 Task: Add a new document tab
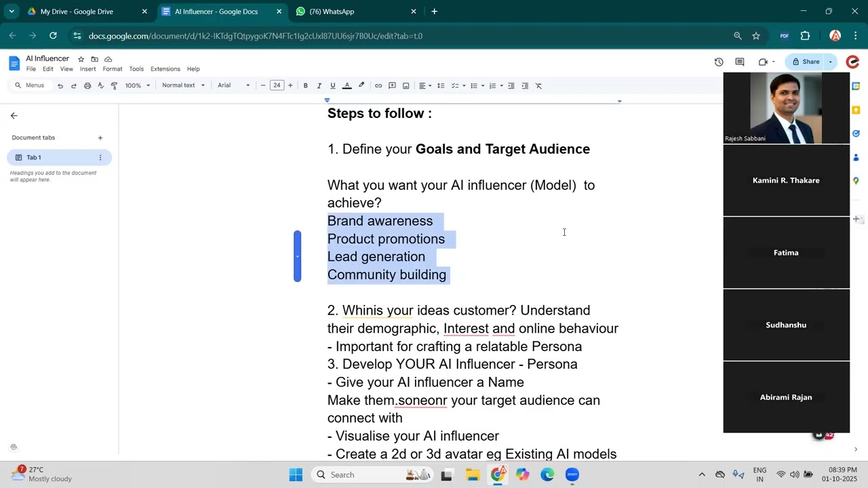pyautogui.click(x=100, y=138)
